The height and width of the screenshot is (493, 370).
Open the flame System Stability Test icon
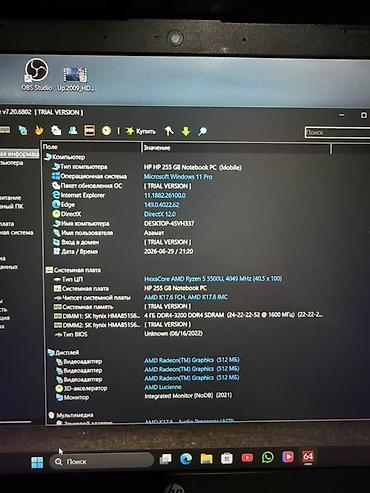pos(39,130)
